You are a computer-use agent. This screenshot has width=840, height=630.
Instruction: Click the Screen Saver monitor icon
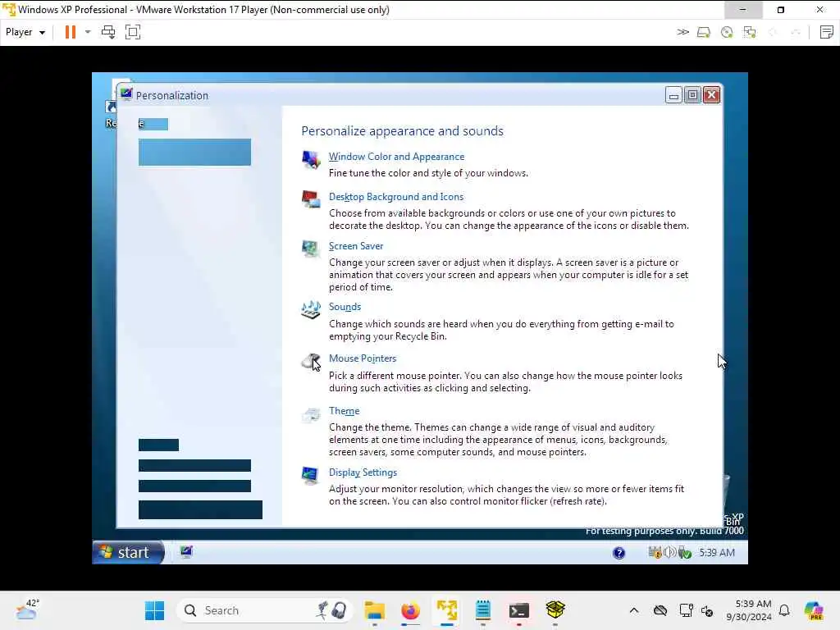click(311, 249)
